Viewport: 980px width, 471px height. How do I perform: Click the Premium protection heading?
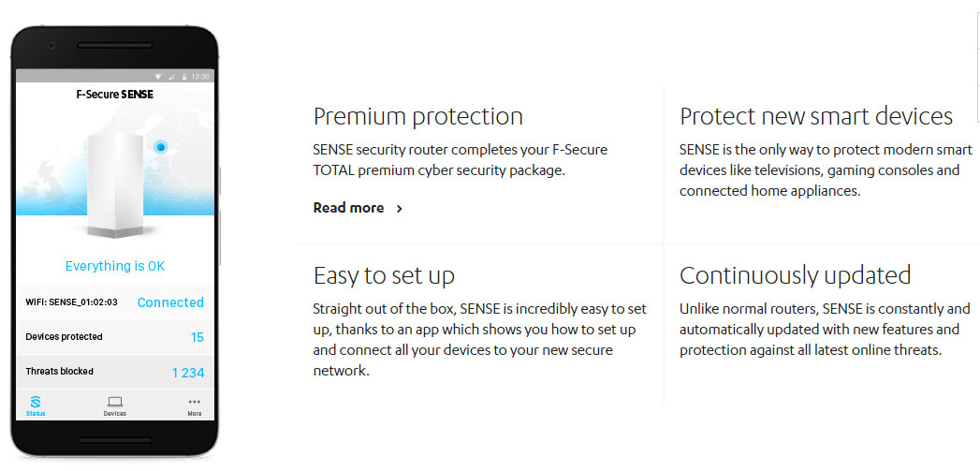tap(418, 117)
